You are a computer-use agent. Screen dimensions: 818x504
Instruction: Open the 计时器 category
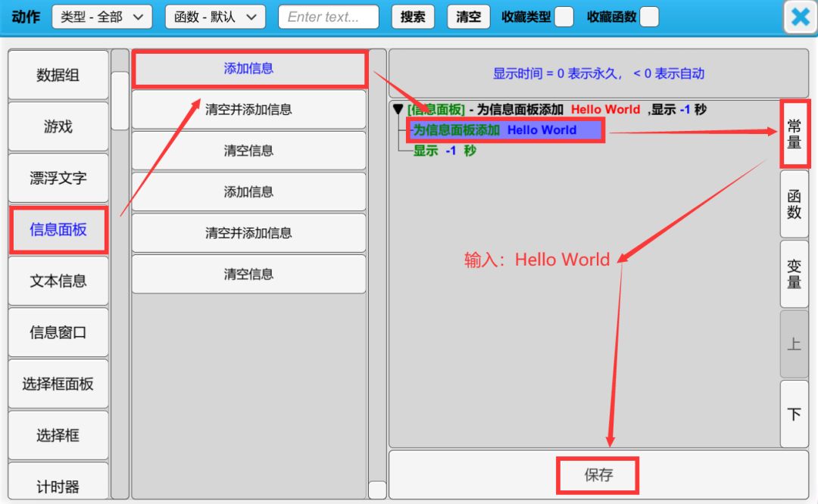pyautogui.click(x=58, y=486)
